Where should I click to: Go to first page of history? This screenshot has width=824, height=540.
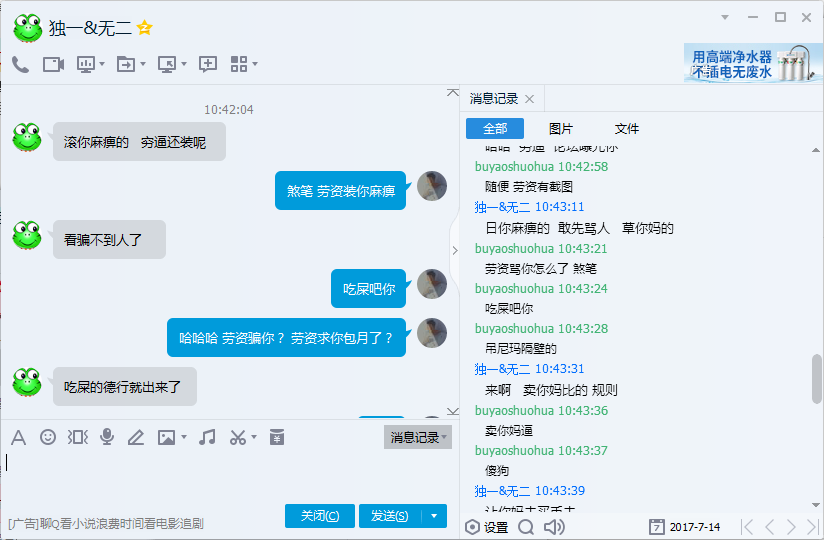[x=746, y=526]
